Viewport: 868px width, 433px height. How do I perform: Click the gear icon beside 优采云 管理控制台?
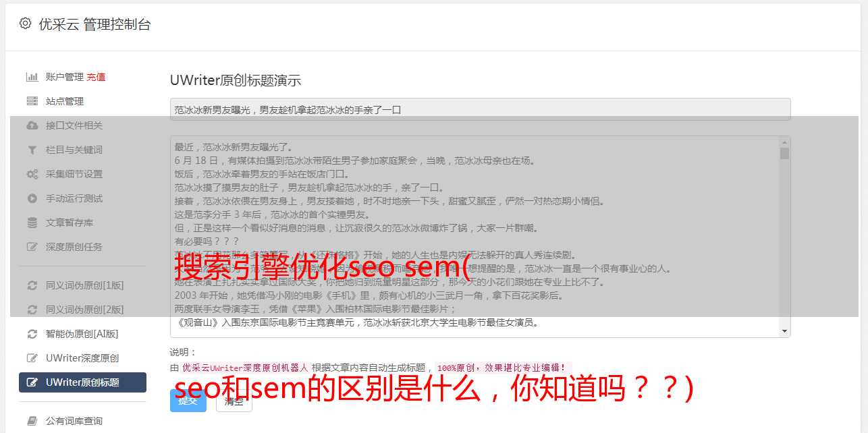(x=25, y=24)
